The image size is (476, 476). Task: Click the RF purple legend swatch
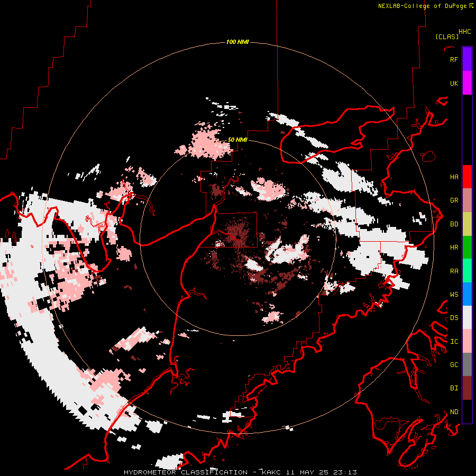(467, 59)
